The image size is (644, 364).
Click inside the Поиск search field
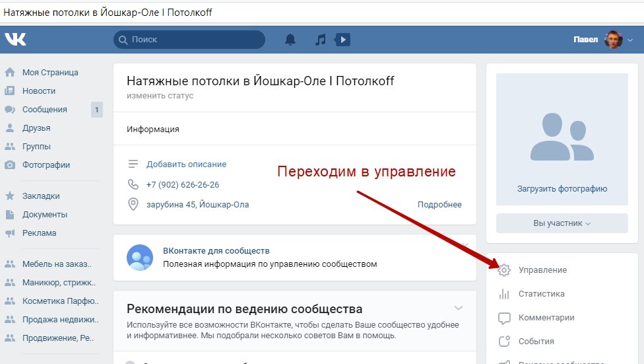[189, 40]
